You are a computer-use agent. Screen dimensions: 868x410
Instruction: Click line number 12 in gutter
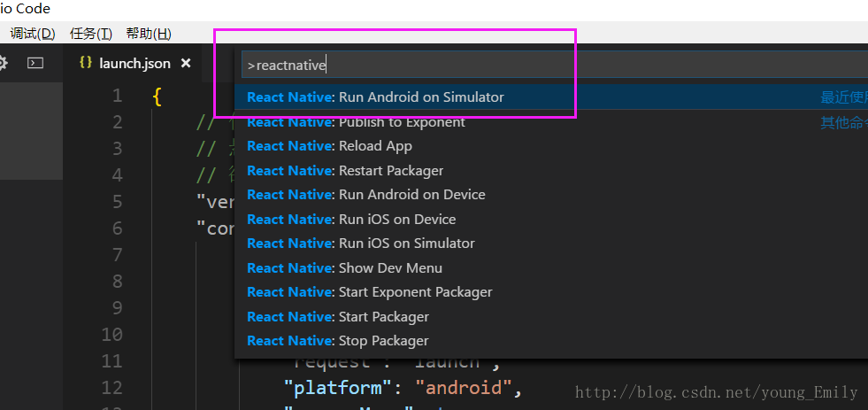tap(111, 388)
